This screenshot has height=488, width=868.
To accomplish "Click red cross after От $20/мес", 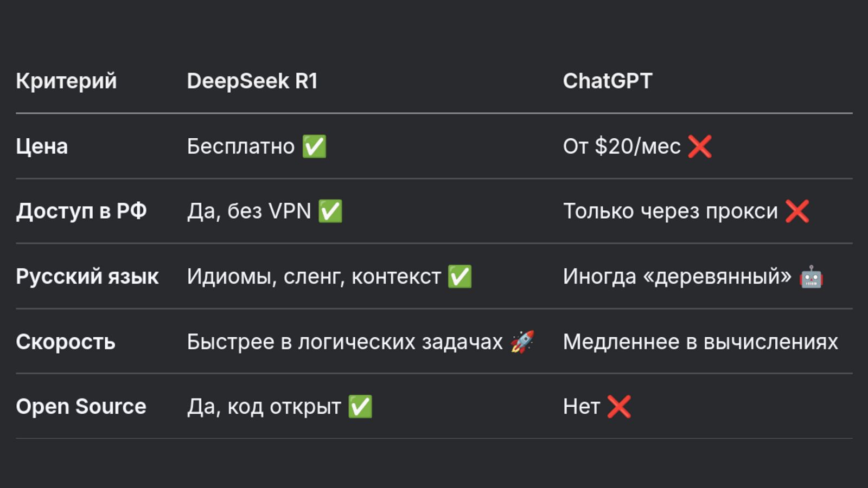I will coord(700,146).
